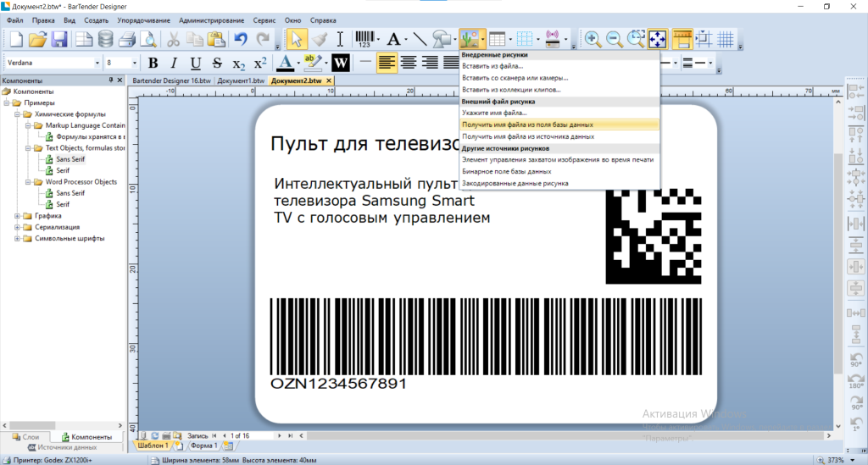Paste from clipboard icon

(216, 39)
